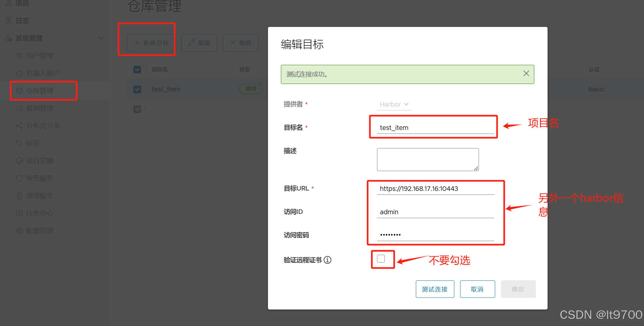Viewport: 644px width, 326px height.
Task: Click the 机器人账户 robot icon
Action: pyautogui.click(x=19, y=73)
